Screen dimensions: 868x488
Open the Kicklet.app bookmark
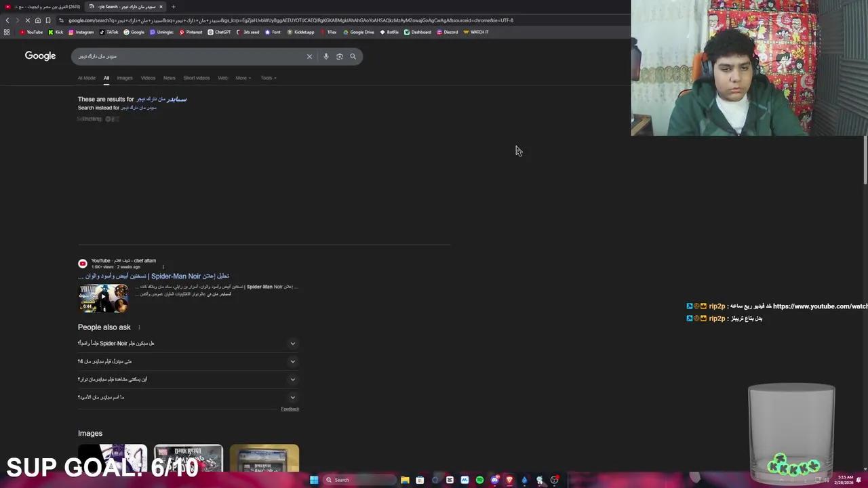[300, 32]
